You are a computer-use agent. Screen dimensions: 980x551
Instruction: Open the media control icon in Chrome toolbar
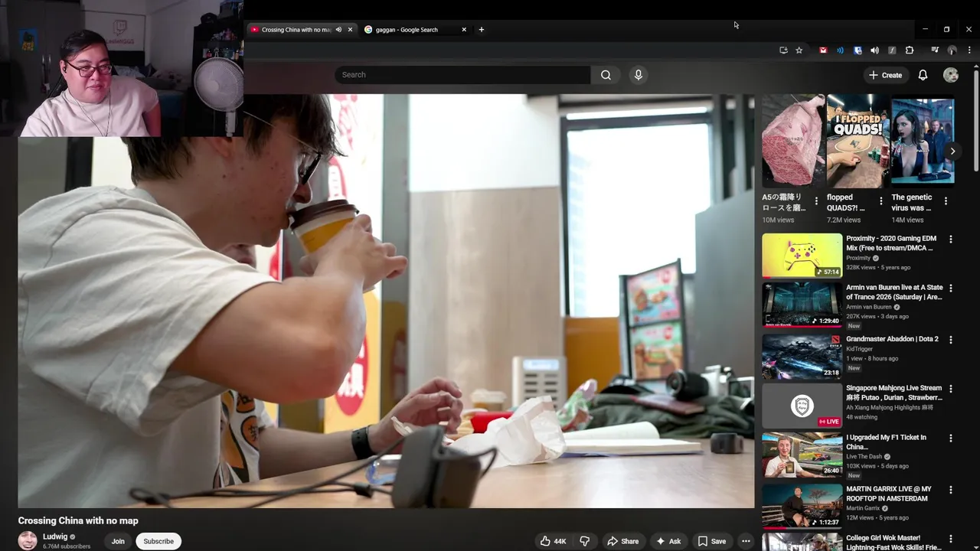(935, 51)
